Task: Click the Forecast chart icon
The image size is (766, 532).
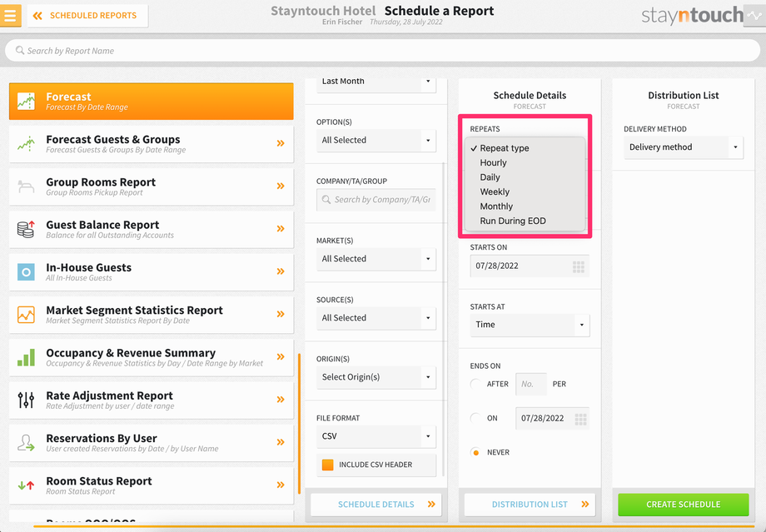Action: [26, 101]
